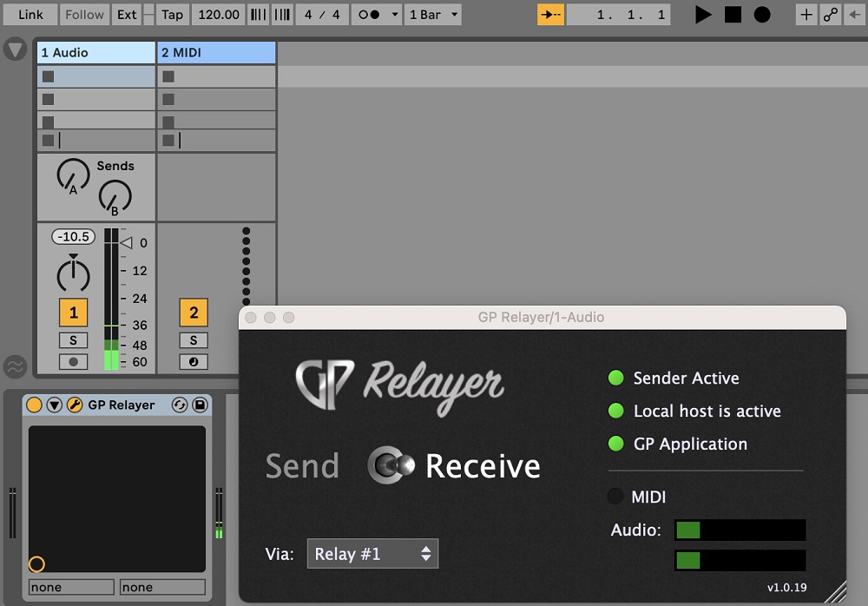868x606 pixels.
Task: Click the GP Relayer hot-swap preset icon
Action: click(x=180, y=405)
